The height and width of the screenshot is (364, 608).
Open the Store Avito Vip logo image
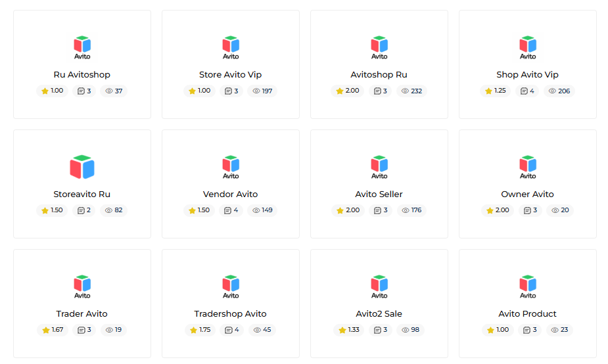(231, 48)
